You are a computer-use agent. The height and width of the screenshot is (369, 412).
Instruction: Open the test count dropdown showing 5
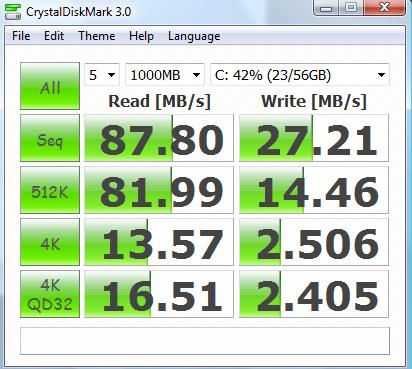(x=102, y=75)
